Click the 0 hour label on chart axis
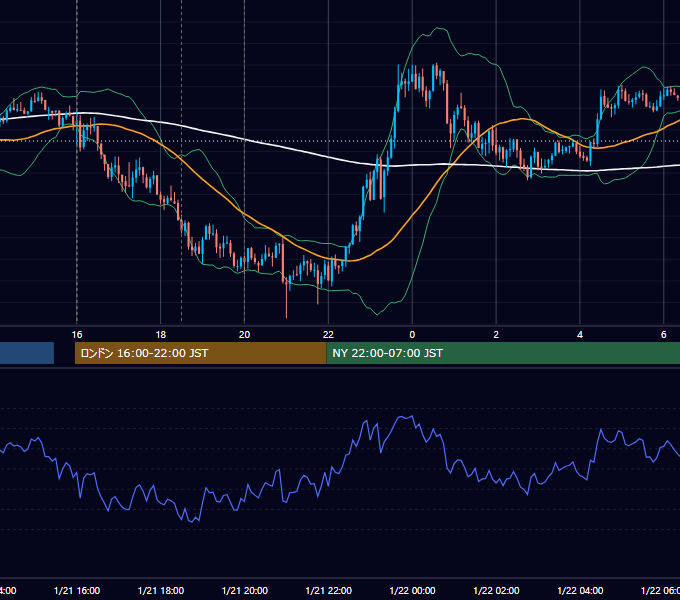 pos(412,334)
